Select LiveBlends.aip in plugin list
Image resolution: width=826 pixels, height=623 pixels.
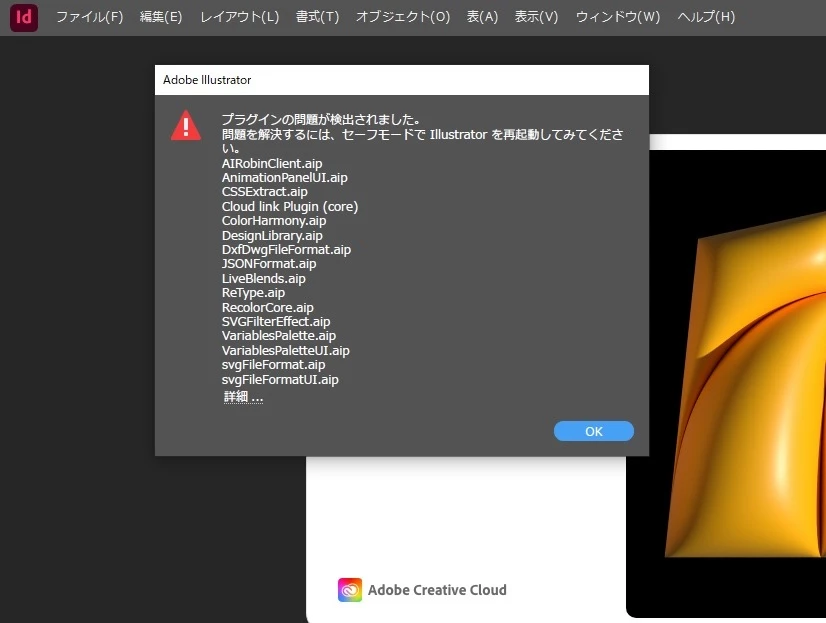pyautogui.click(x=263, y=279)
